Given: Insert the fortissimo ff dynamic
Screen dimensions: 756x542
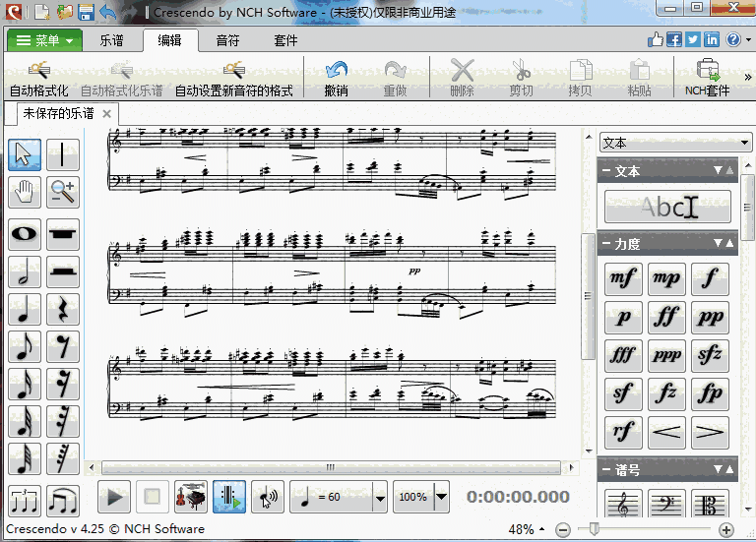Looking at the screenshot, I should 667,317.
